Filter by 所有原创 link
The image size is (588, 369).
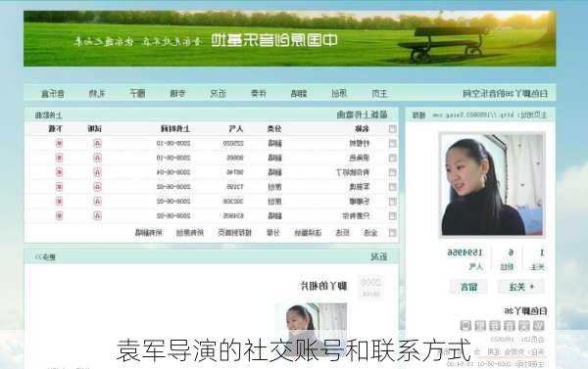190,233
